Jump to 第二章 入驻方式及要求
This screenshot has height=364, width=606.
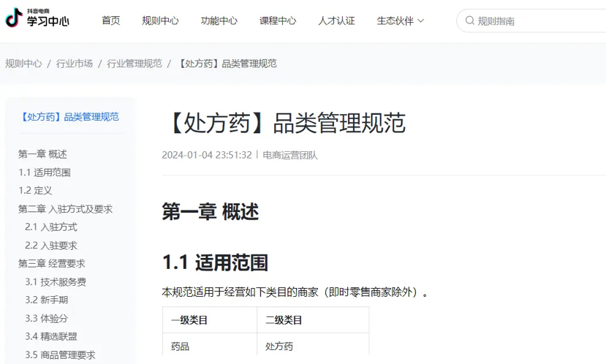click(65, 209)
